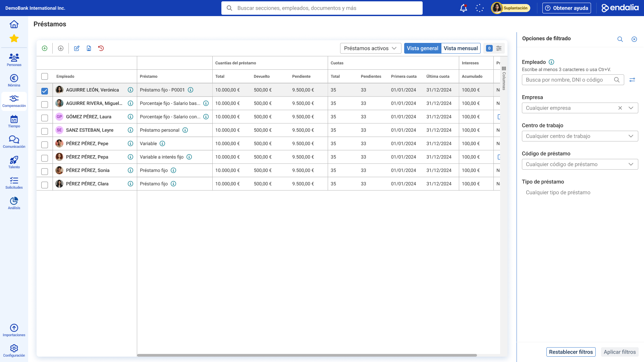644x362 pixels.
Task: Click the Obtener ayuda button
Action: coord(567,8)
